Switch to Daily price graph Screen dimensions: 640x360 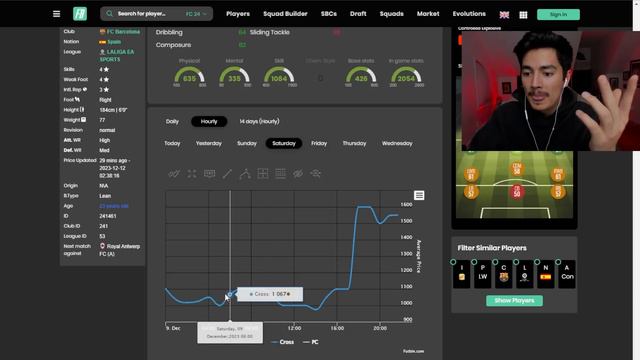coord(172,122)
